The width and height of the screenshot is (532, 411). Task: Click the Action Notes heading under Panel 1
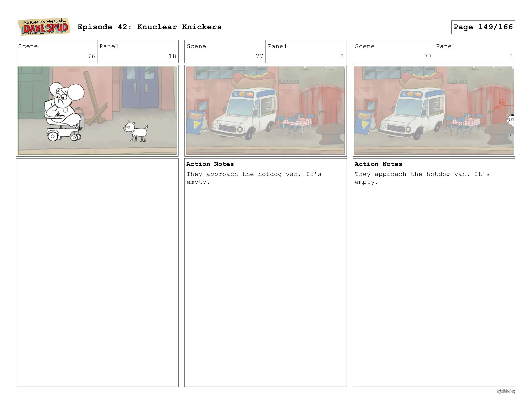pos(210,164)
